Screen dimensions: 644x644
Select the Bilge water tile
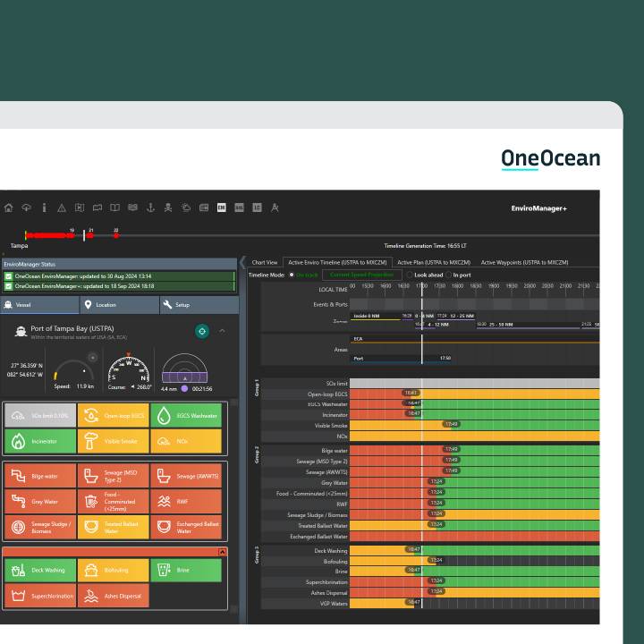39,477
